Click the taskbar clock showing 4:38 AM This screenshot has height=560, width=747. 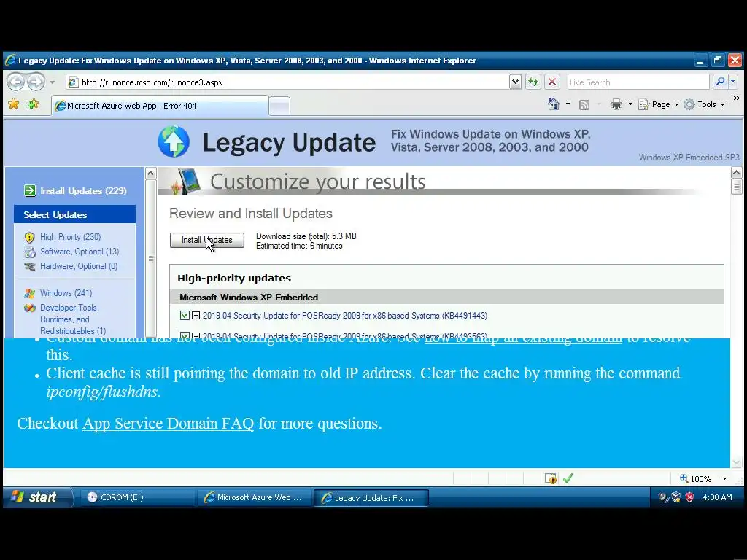[717, 497]
